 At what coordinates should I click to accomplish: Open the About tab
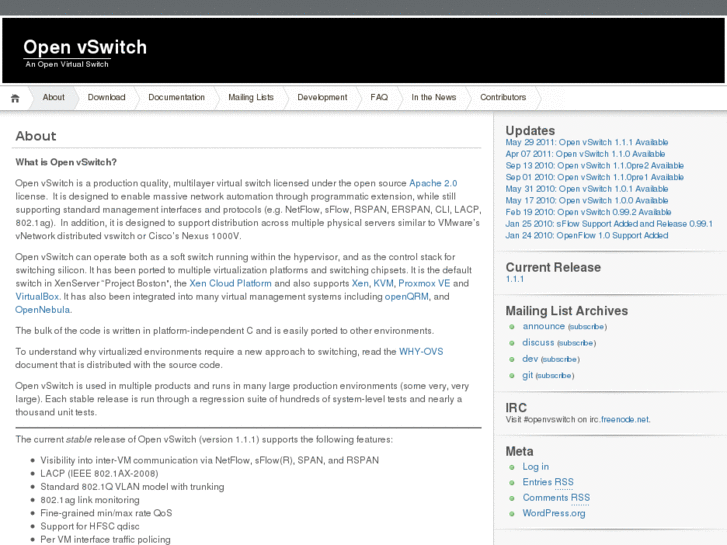coord(53,97)
